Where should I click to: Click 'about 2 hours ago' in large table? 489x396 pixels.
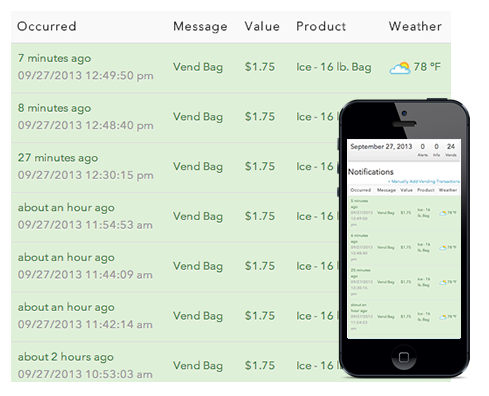[x=66, y=357]
